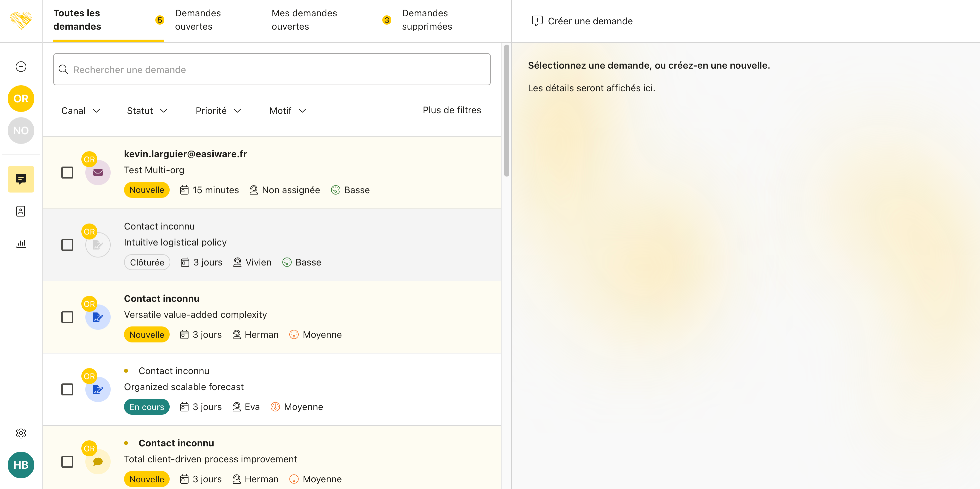This screenshot has width=980, height=489.
Task: Click Plus de filtres link
Action: coord(452,110)
